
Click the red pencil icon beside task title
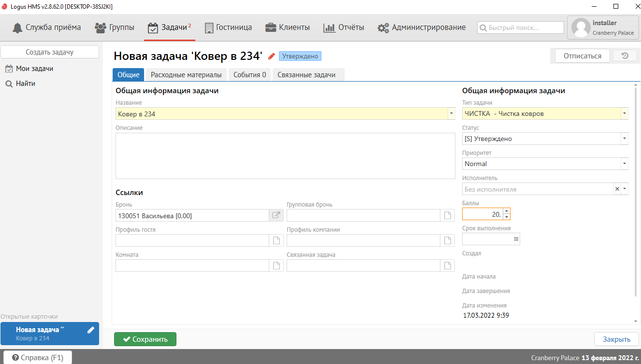pos(272,56)
